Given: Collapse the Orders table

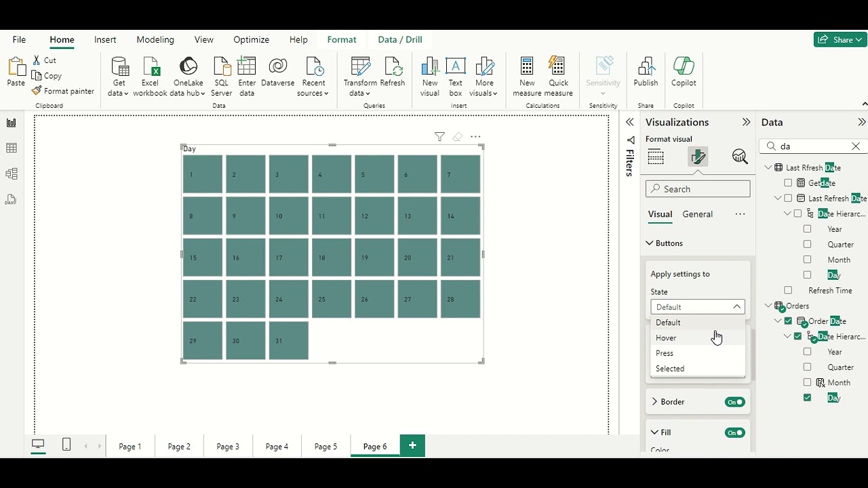Looking at the screenshot, I should (x=768, y=306).
